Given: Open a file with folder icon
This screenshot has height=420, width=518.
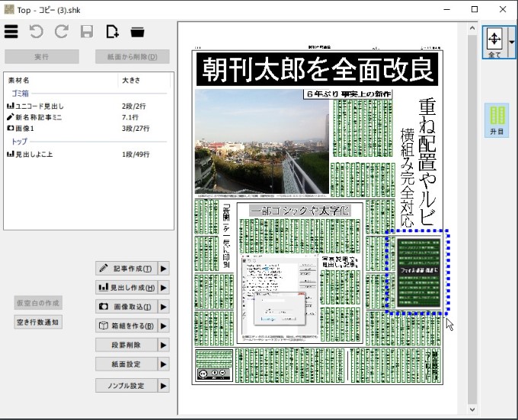Looking at the screenshot, I should tap(137, 32).
